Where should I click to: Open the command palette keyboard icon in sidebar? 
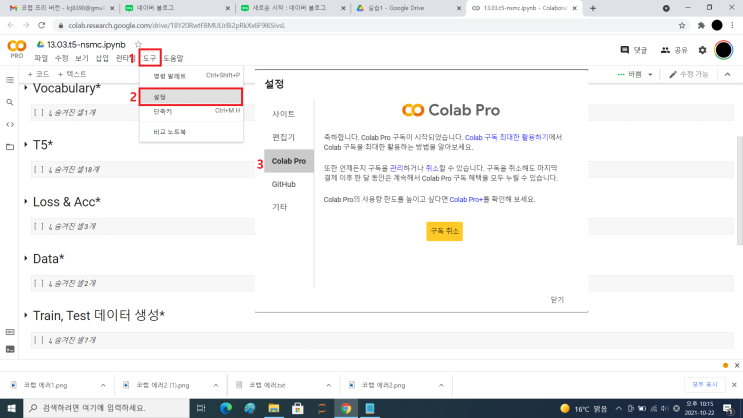[10, 332]
